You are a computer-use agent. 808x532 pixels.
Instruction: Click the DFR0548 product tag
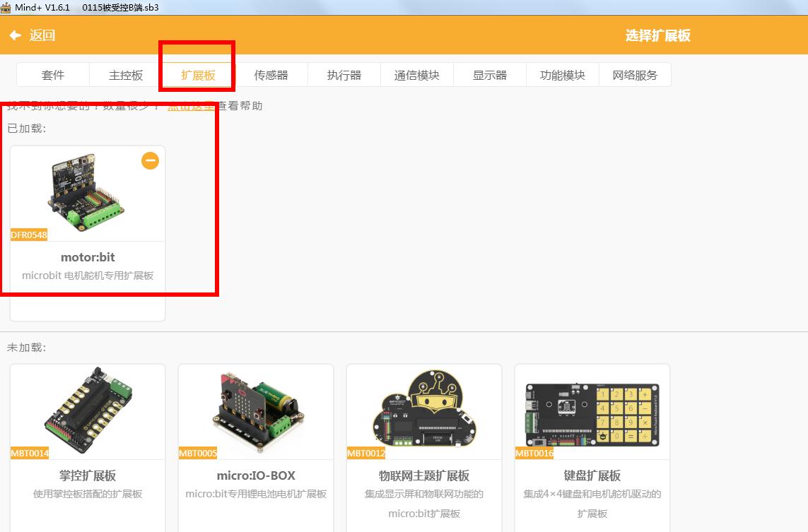(x=29, y=235)
